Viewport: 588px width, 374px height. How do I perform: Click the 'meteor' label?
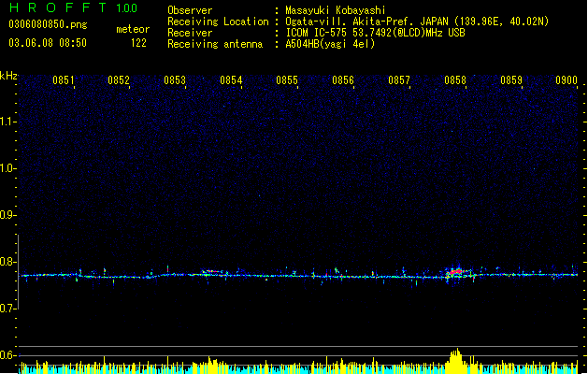[x=133, y=29]
